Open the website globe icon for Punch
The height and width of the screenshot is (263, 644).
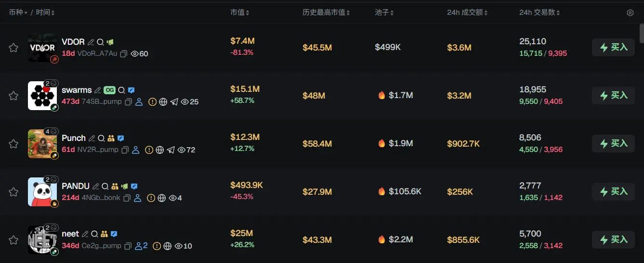[159, 150]
